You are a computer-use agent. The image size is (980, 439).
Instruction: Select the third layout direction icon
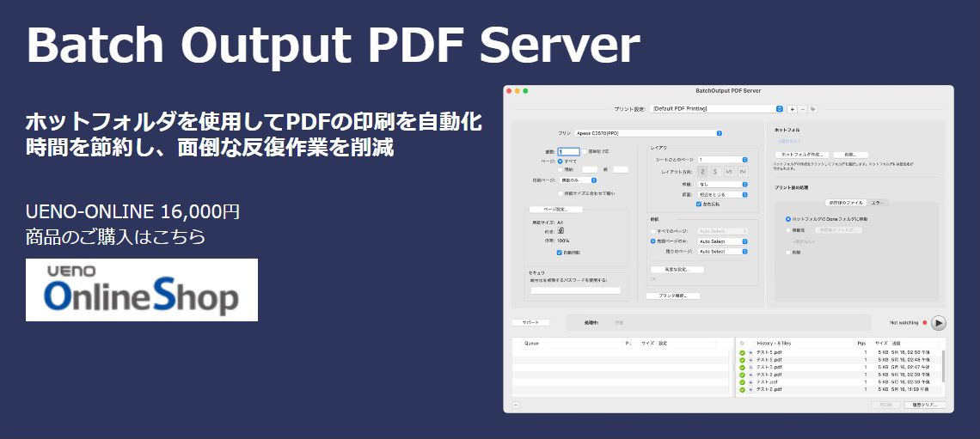[729, 170]
